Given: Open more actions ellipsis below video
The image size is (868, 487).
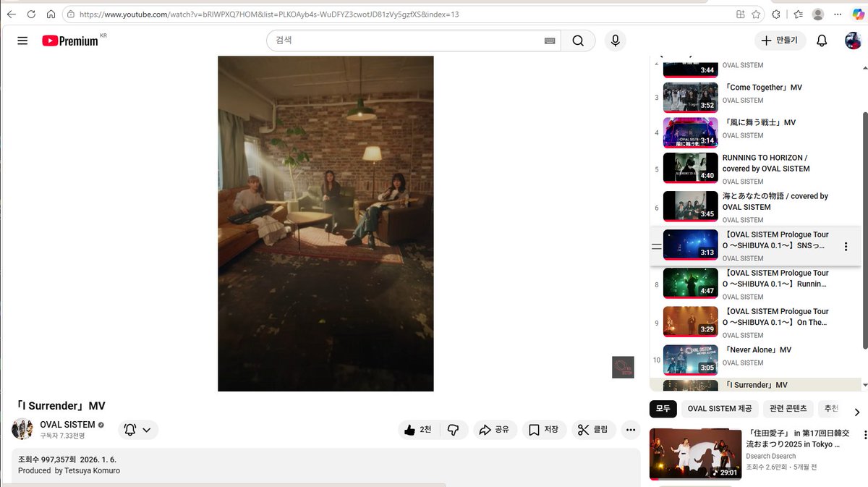Looking at the screenshot, I should (x=631, y=430).
